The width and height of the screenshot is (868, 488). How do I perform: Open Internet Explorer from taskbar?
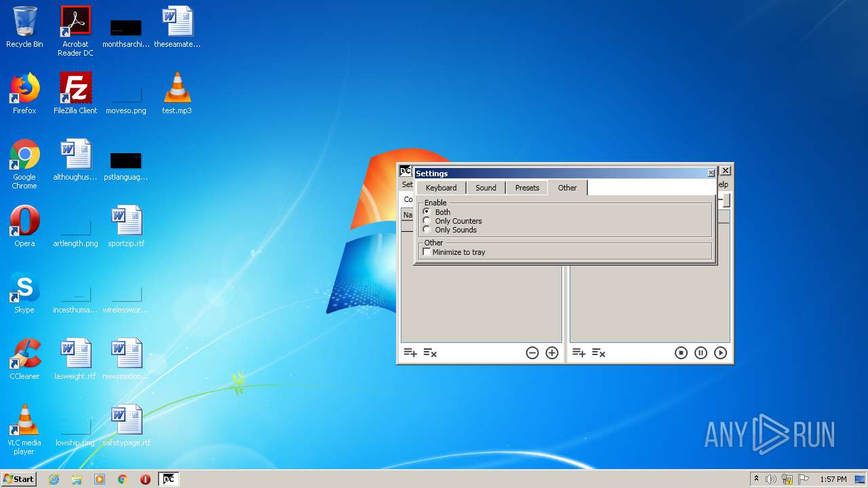pos(54,479)
